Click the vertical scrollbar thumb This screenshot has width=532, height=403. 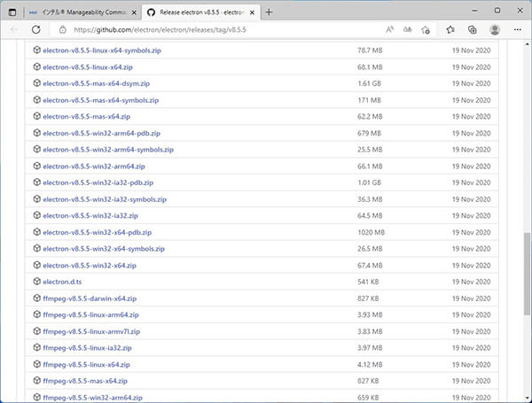coord(527,275)
